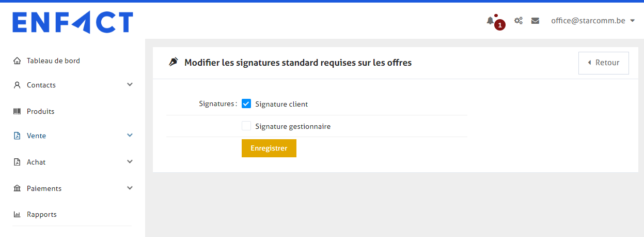Expand the Achat submenu chevron

(x=130, y=161)
